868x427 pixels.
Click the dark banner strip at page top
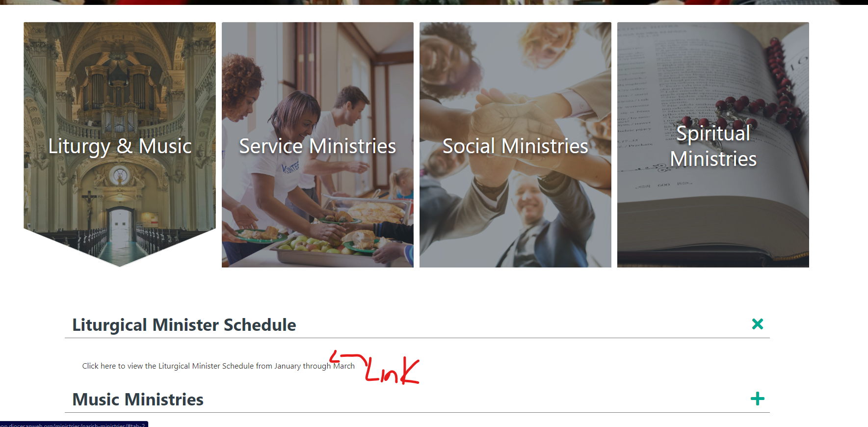point(434,2)
